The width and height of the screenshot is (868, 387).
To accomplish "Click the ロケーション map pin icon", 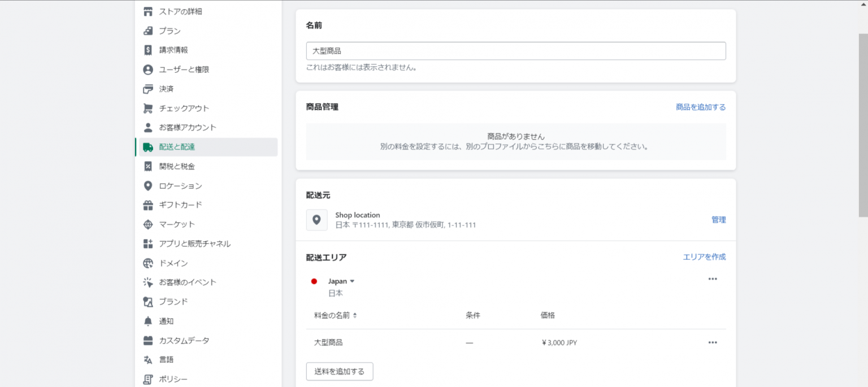I will coord(148,185).
